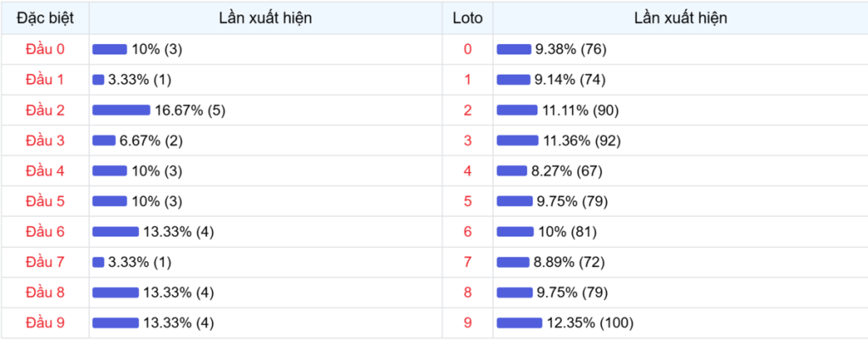This screenshot has height=340, width=868.
Task: Select Loto number 0
Action: click(467, 49)
